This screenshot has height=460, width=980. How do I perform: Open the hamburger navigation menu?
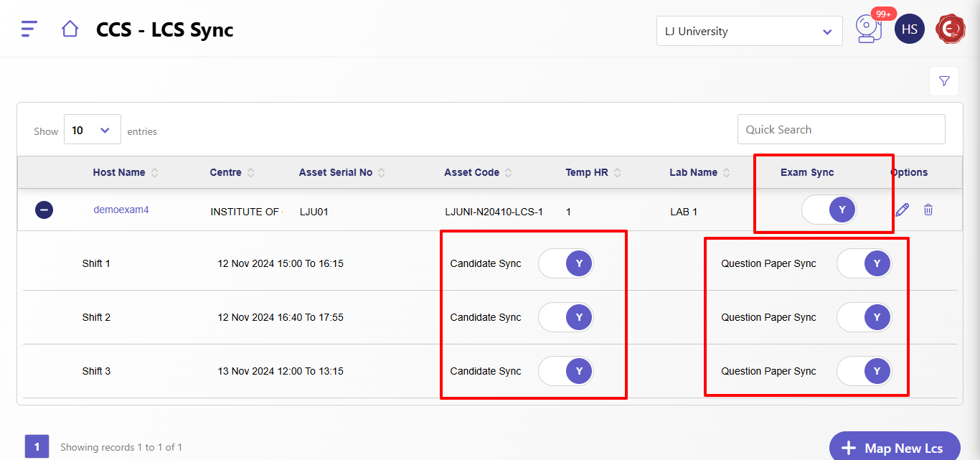tap(29, 29)
